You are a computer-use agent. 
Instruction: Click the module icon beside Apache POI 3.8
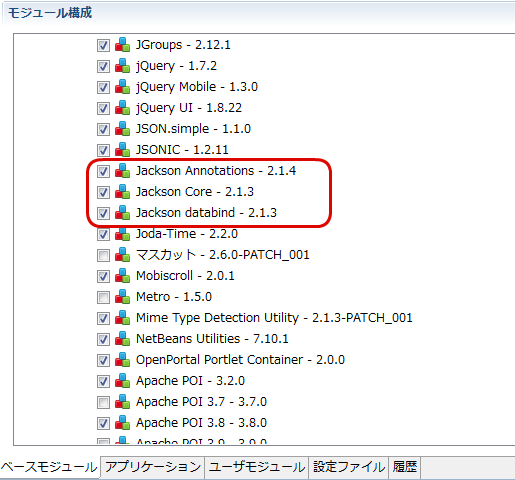point(122,423)
